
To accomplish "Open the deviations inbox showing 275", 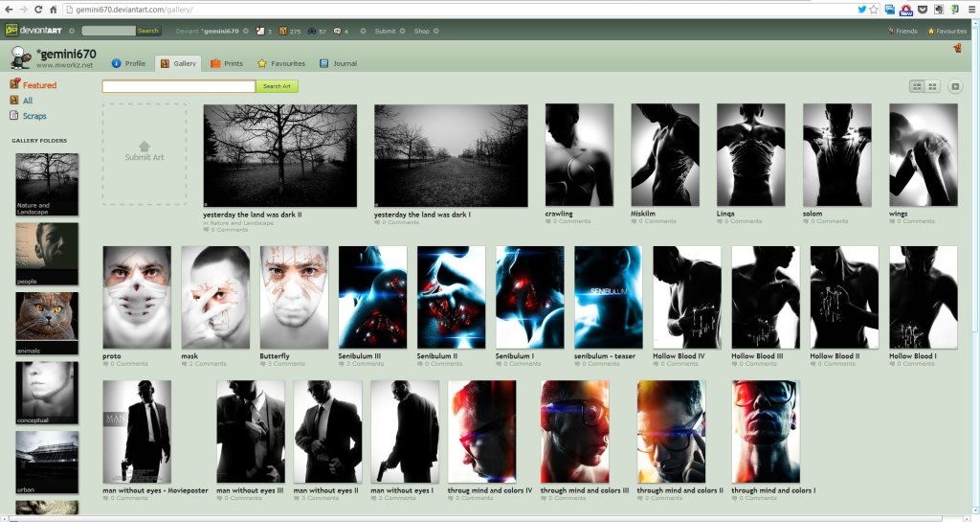I will [284, 31].
